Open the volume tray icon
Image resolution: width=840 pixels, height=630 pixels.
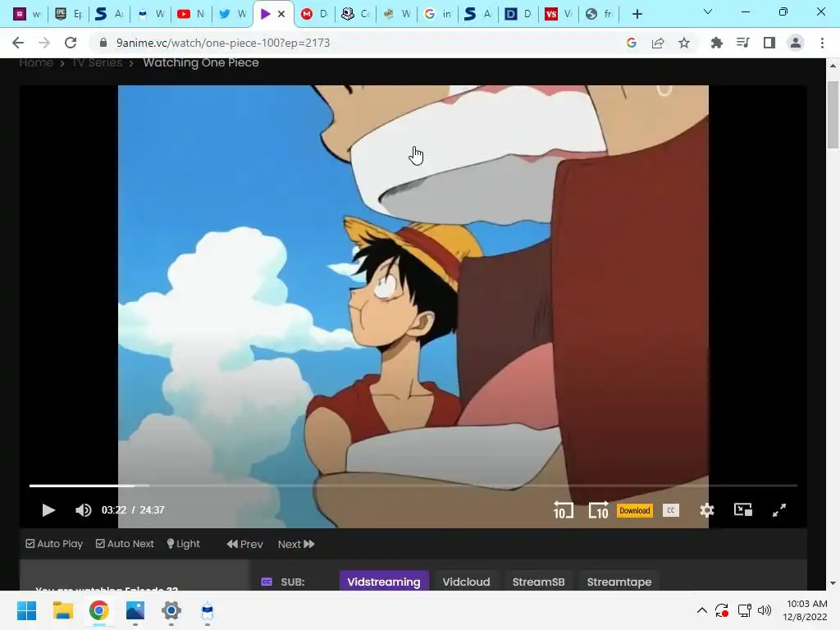point(765,610)
